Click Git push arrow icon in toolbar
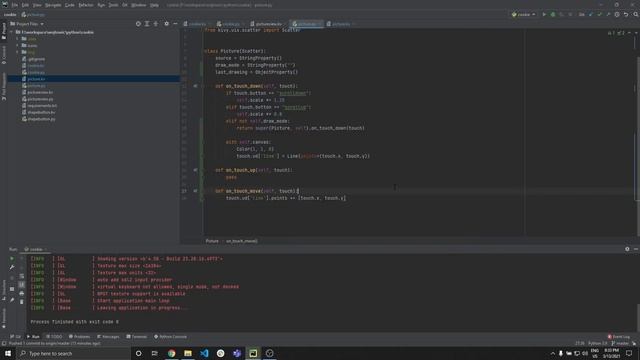The height and width of the screenshot is (360, 640). (608, 14)
